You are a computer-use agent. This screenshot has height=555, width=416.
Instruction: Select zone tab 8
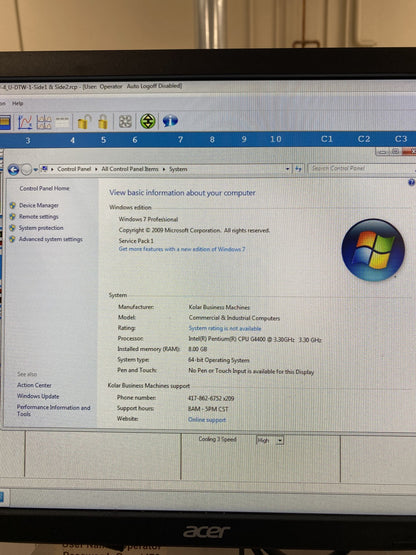coord(212,139)
